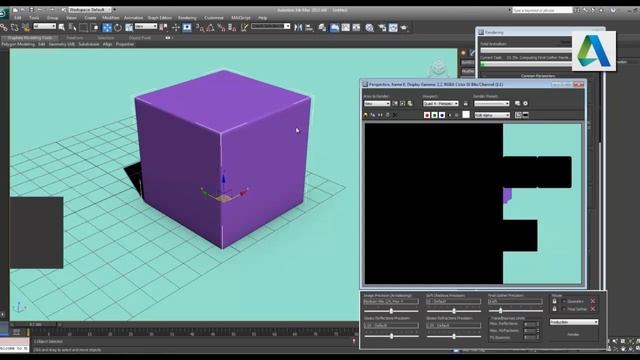Click the Print Image icon in render window
Screen dimensions: 640x360
point(388,115)
